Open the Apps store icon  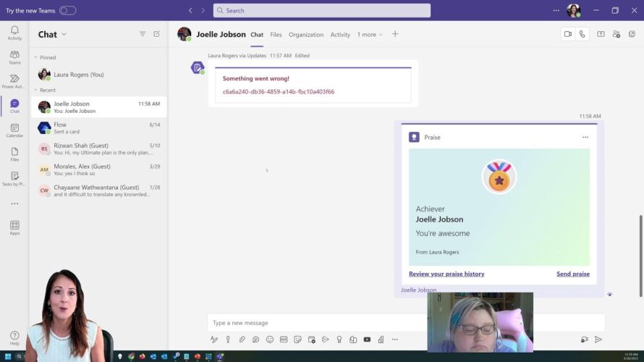14,227
